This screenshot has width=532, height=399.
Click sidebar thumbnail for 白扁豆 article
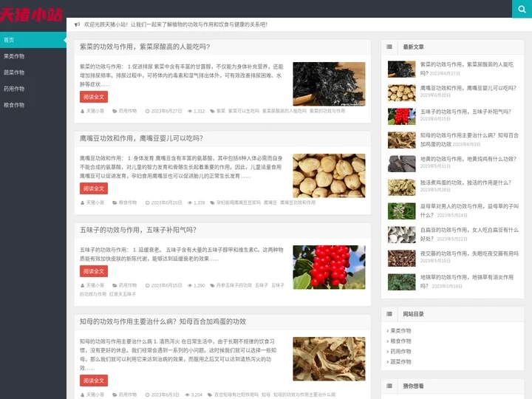[x=402, y=235]
